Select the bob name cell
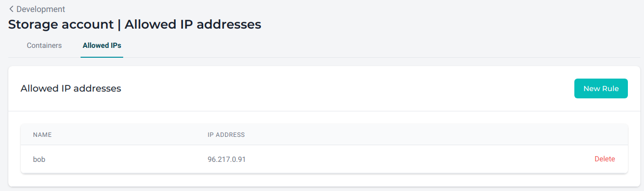Viewport: 644px width, 191px height. pyautogui.click(x=39, y=159)
